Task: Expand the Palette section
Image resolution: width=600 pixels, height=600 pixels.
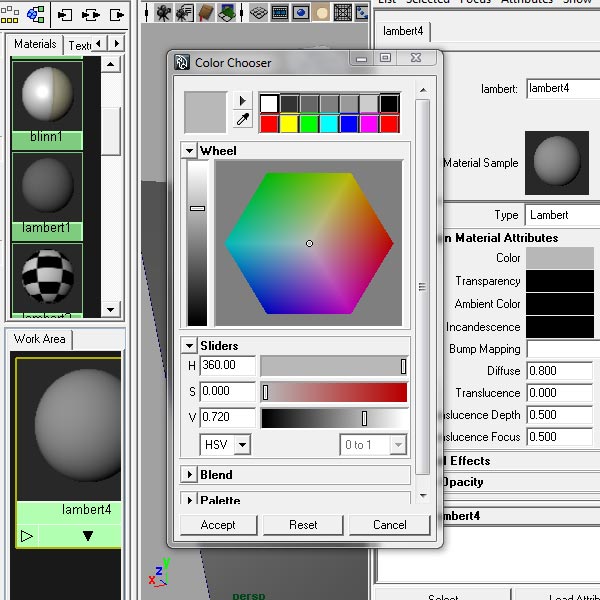Action: point(189,499)
